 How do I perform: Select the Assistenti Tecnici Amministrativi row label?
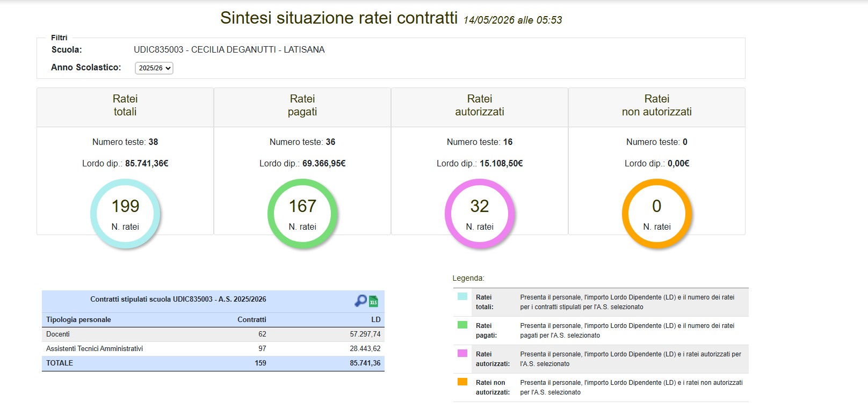[95, 348]
